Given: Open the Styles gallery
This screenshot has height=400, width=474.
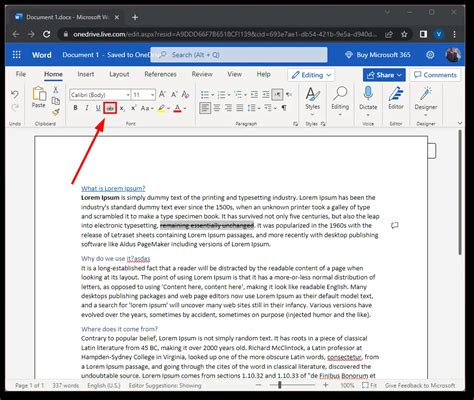Looking at the screenshot, I should [312, 102].
